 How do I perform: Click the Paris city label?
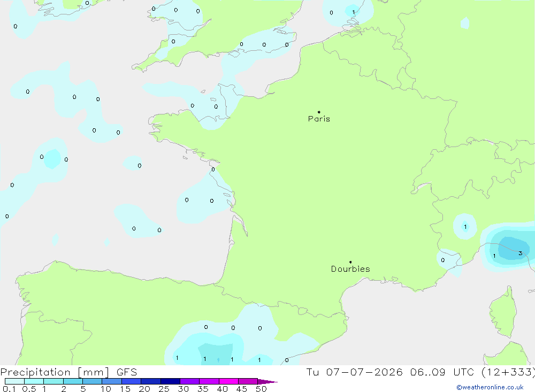pos(319,119)
